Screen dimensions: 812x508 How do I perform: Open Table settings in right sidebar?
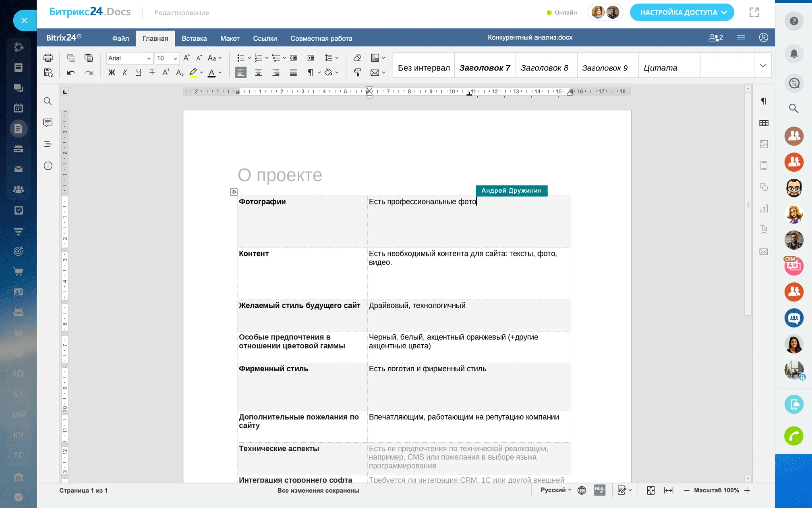tap(764, 123)
